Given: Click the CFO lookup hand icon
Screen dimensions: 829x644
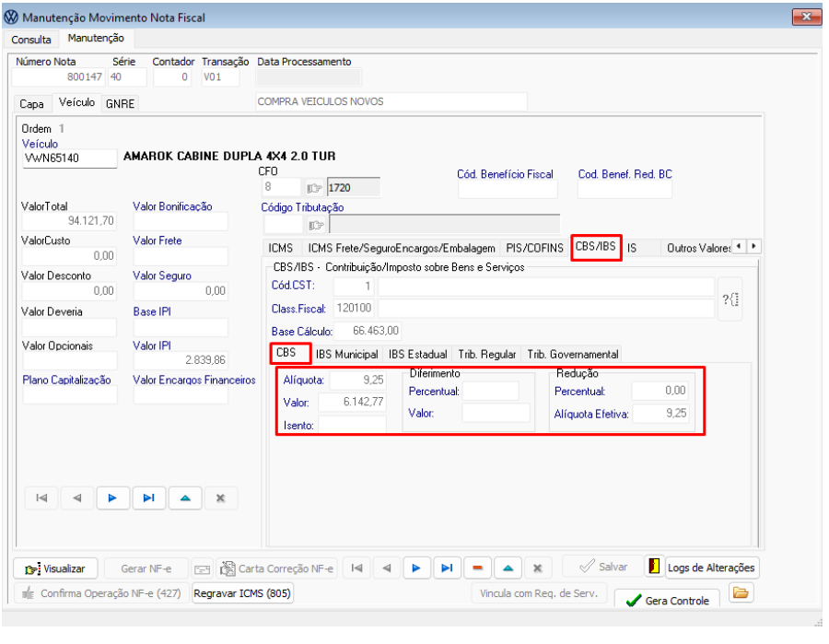Looking at the screenshot, I should tap(314, 189).
